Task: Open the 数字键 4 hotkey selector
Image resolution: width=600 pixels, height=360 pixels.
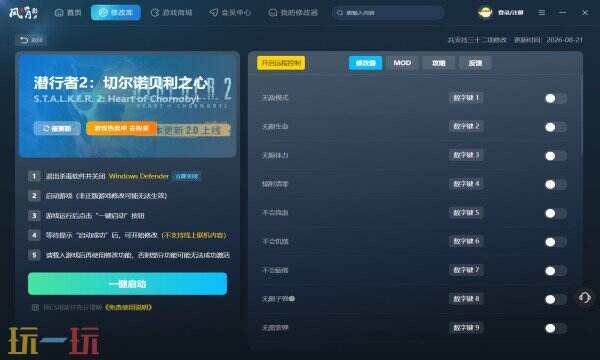Action: (x=466, y=184)
